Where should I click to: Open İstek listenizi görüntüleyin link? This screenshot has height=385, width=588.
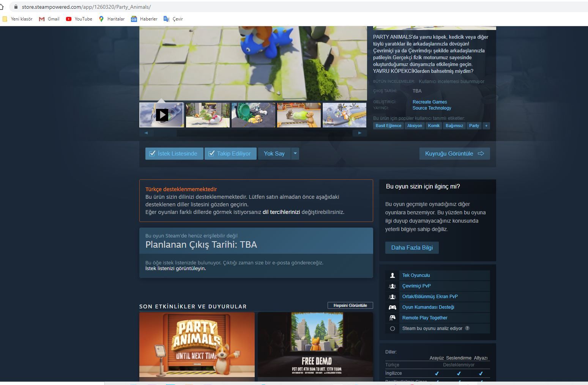[x=176, y=269]
